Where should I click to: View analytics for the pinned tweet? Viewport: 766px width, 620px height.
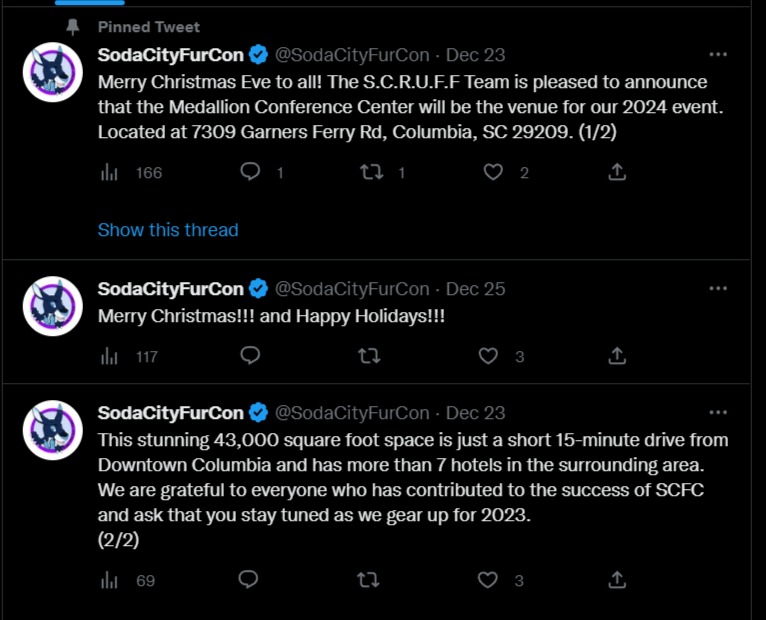(x=110, y=172)
